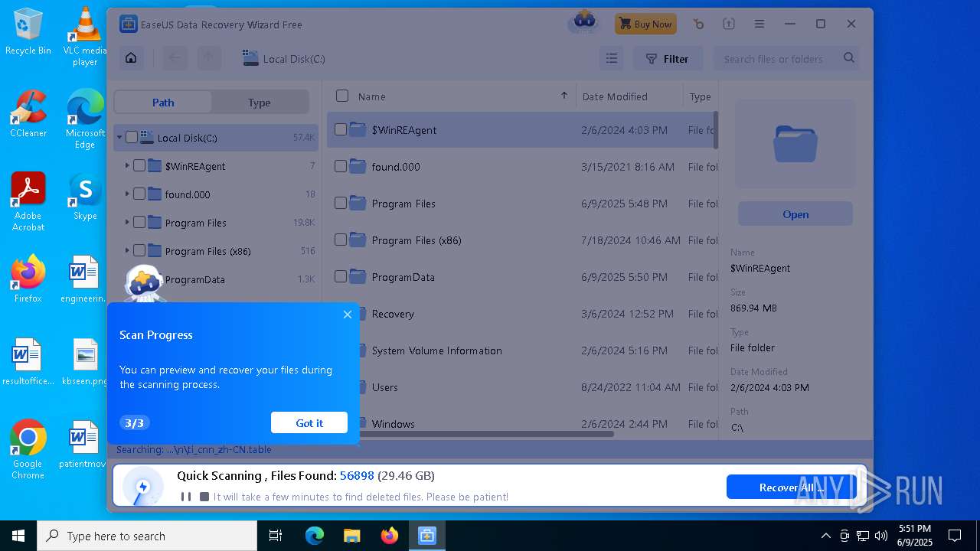Viewport: 980px width, 551px height.
Task: Tick the Program Files (x86) row checkbox
Action: 341,240
